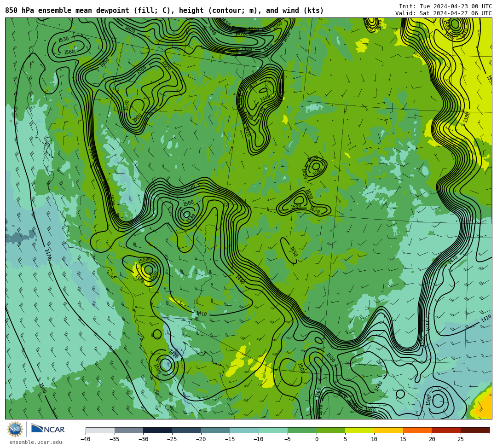497x448 pixels.
Task: Pick the 10 to 15 amber swatch
Action: [x=388, y=430]
